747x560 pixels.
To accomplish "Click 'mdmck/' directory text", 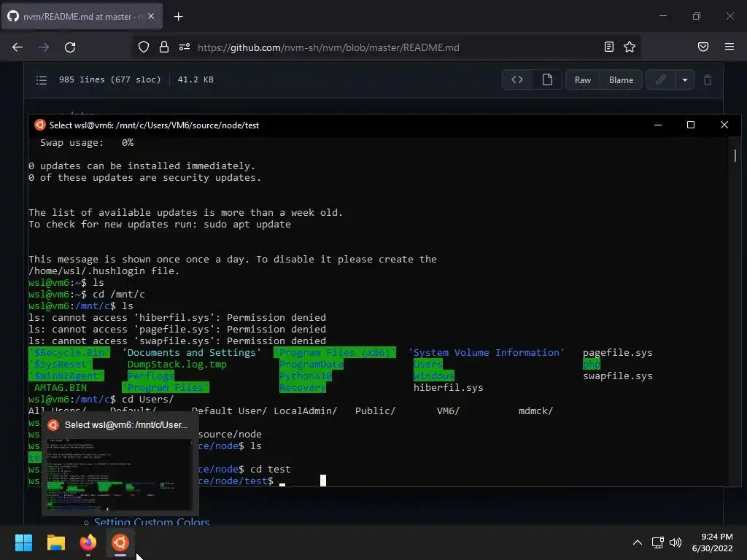I will [535, 411].
